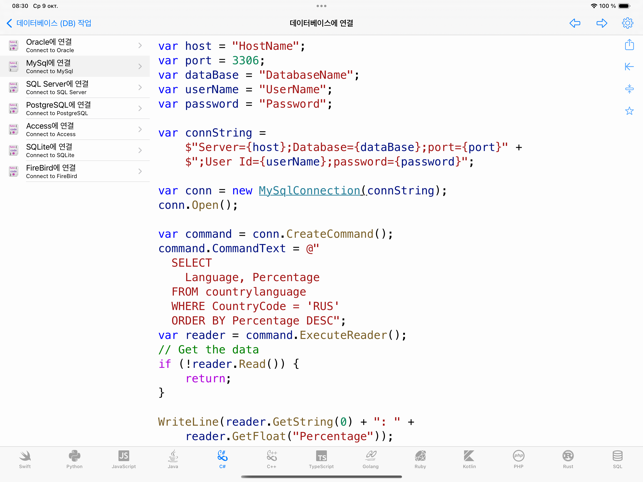643x482 pixels.
Task: Tap the share icon
Action: [629, 45]
